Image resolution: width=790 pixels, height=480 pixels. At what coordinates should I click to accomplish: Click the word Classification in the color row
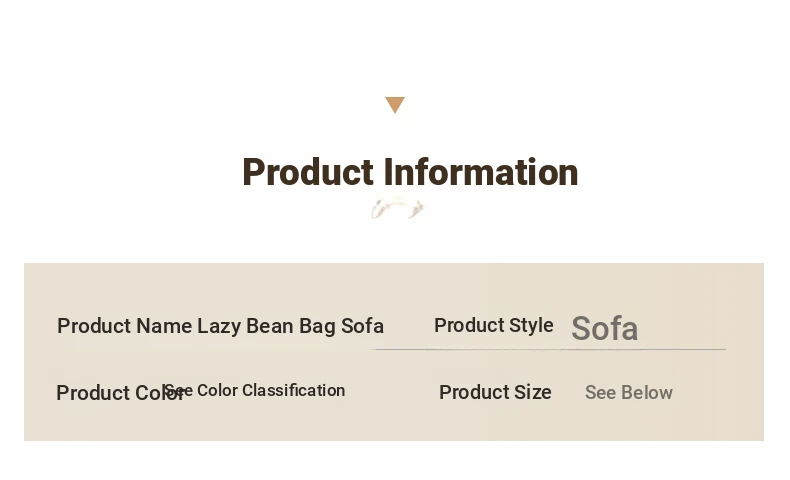[294, 390]
